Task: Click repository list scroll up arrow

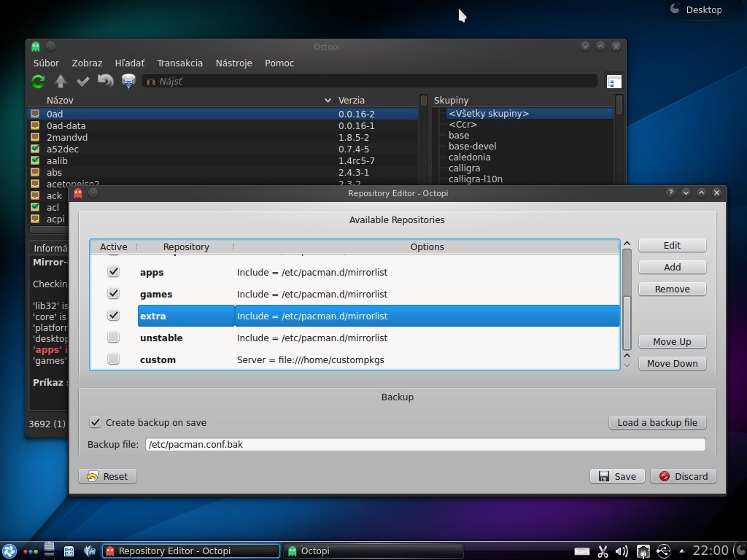Action: [627, 244]
